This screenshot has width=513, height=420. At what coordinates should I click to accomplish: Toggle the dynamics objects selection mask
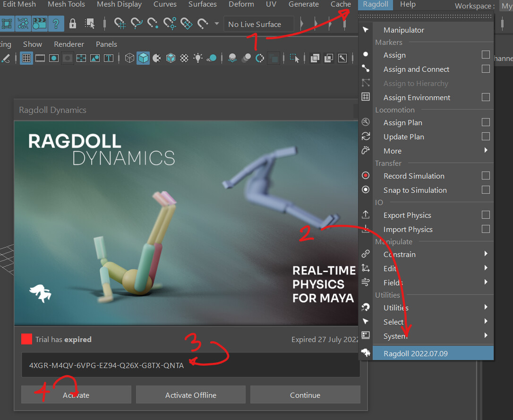23,24
